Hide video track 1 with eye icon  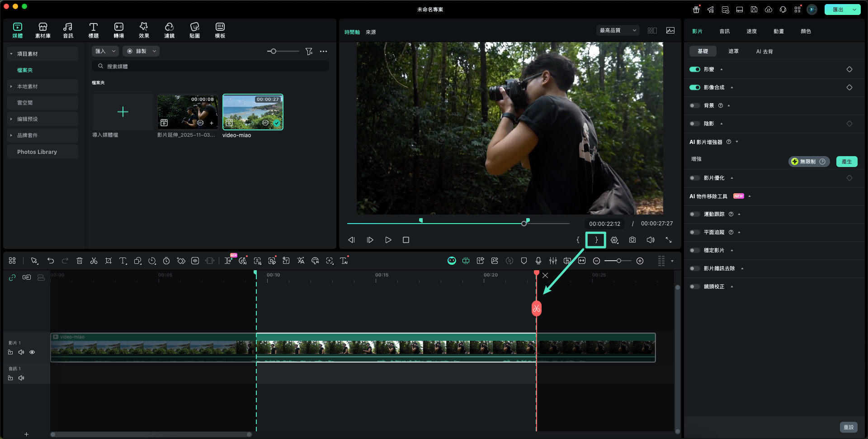(x=32, y=352)
